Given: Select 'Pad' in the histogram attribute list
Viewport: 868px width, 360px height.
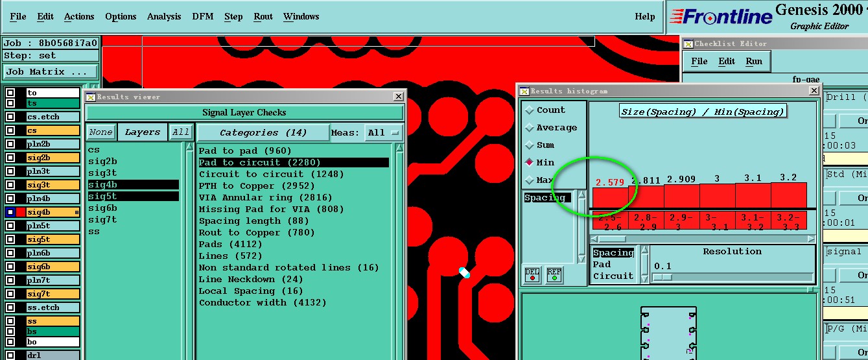Looking at the screenshot, I should [x=602, y=264].
